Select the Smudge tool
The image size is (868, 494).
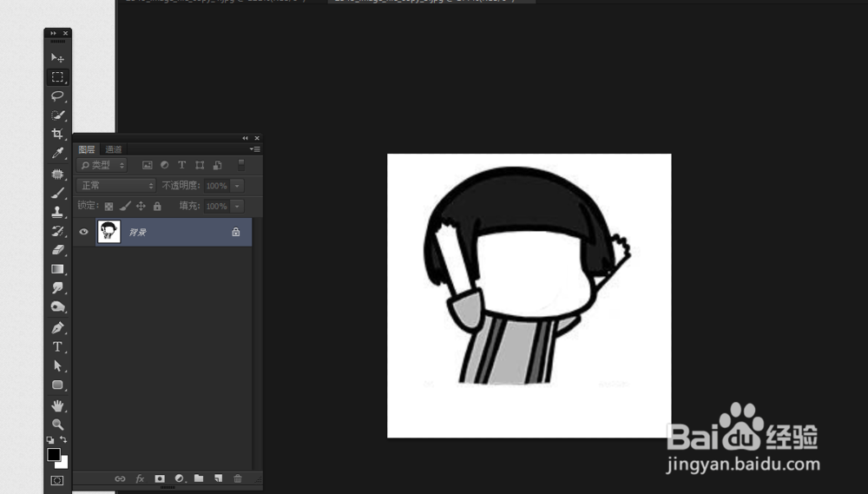tap(57, 288)
